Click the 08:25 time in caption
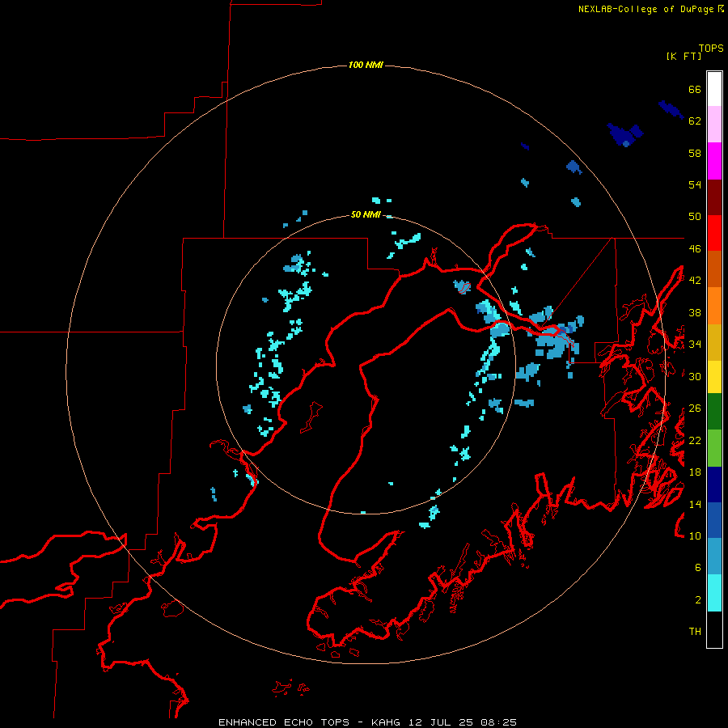 click(499, 722)
